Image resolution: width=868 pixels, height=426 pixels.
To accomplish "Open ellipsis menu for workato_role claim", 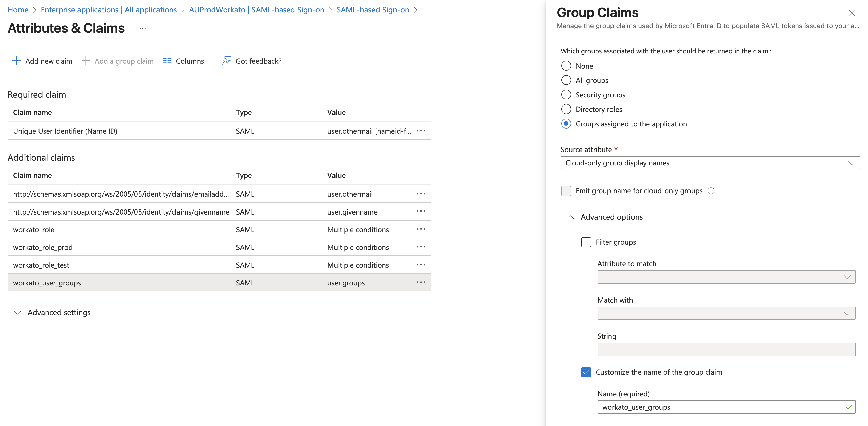I will 421,229.
